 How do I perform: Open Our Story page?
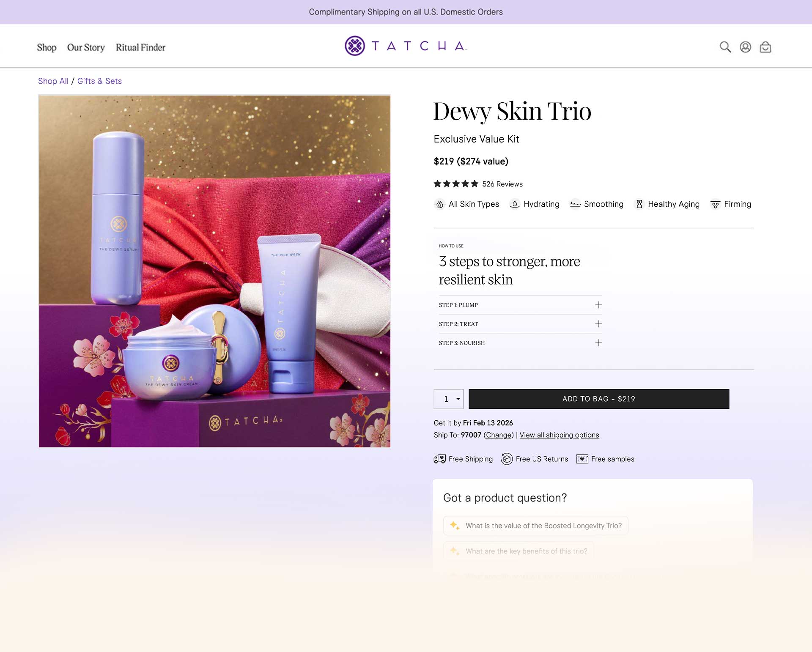point(86,47)
